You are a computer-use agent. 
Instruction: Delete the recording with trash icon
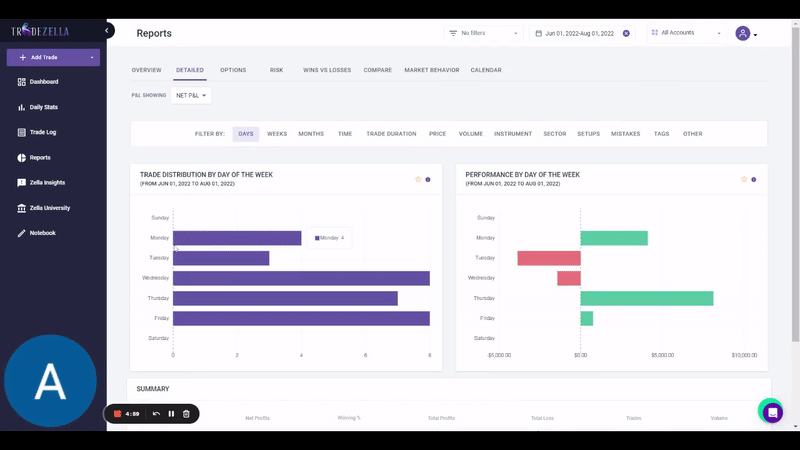186,414
